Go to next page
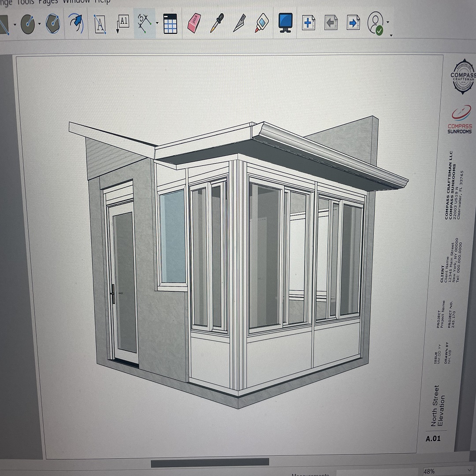 point(353,22)
